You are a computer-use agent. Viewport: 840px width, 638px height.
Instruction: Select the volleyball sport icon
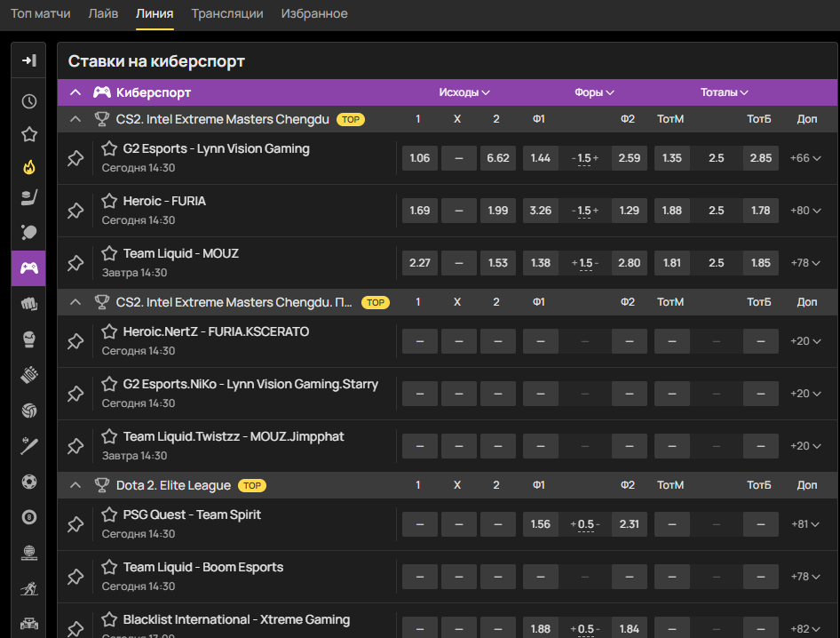tap(29, 411)
